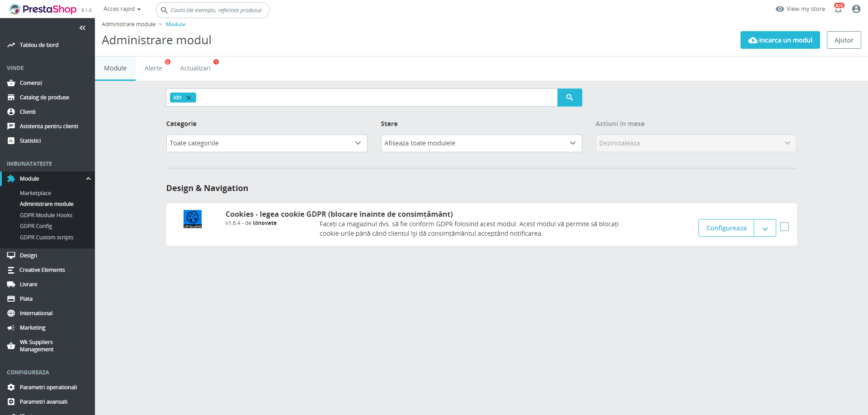The width and height of the screenshot is (868, 415).
Task: Expand the Configureaza button action arrow
Action: tap(765, 228)
